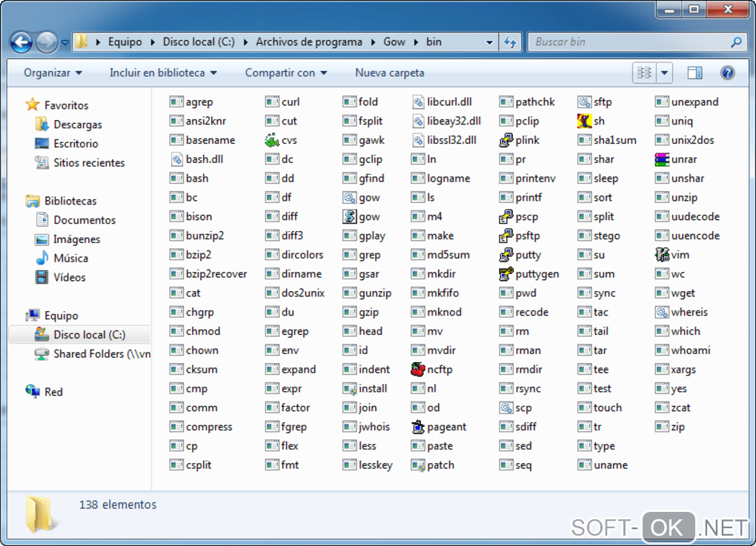Image resolution: width=756 pixels, height=546 pixels.
Task: Navigate to Gow breadcrumb
Action: 394,42
